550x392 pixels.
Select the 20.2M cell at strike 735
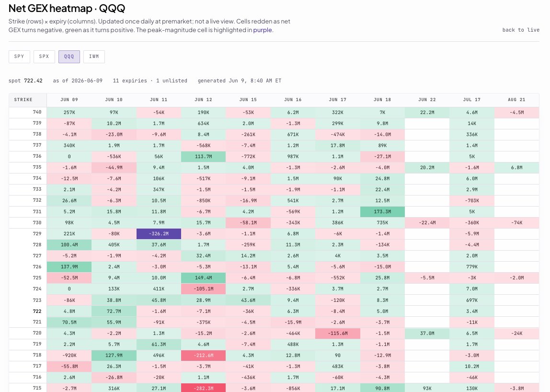(427, 167)
